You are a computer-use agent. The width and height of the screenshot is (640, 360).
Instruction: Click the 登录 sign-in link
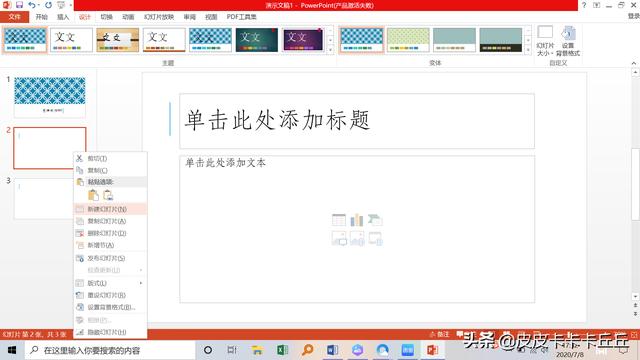(633, 16)
